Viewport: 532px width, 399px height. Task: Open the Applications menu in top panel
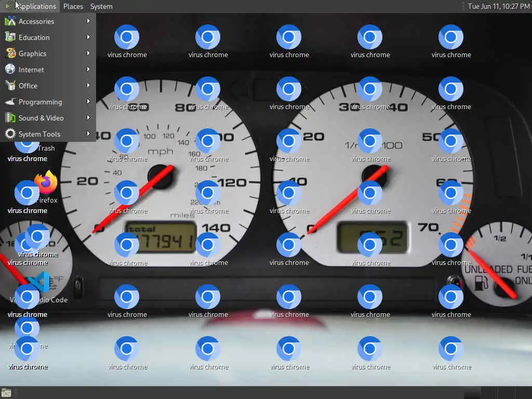click(31, 6)
